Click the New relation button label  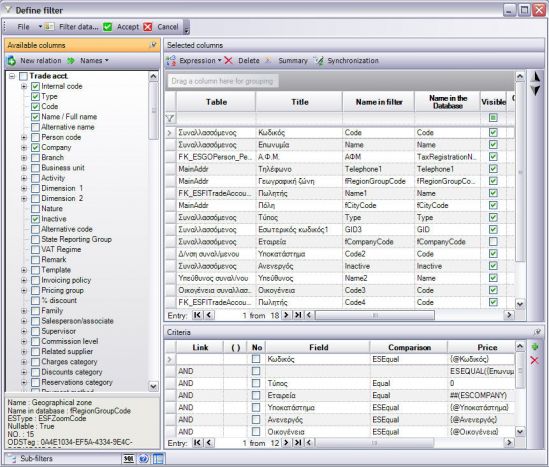[x=41, y=61]
